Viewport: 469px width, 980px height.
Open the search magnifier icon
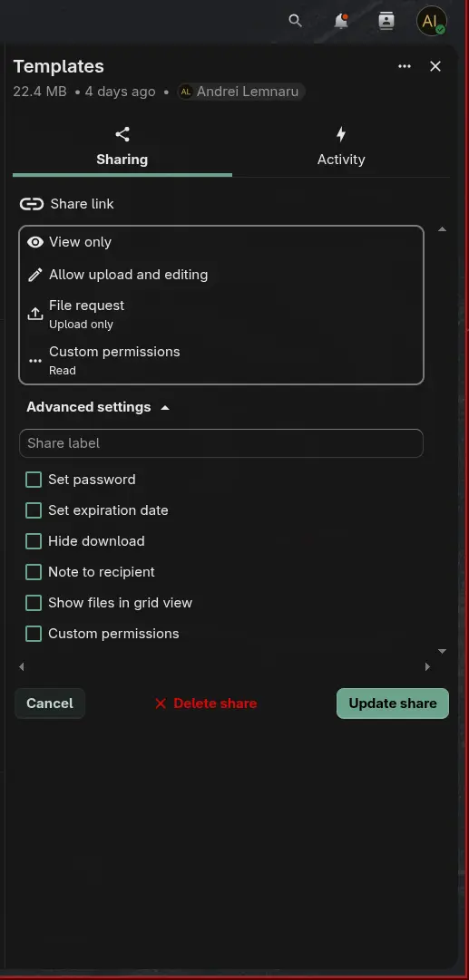(295, 21)
